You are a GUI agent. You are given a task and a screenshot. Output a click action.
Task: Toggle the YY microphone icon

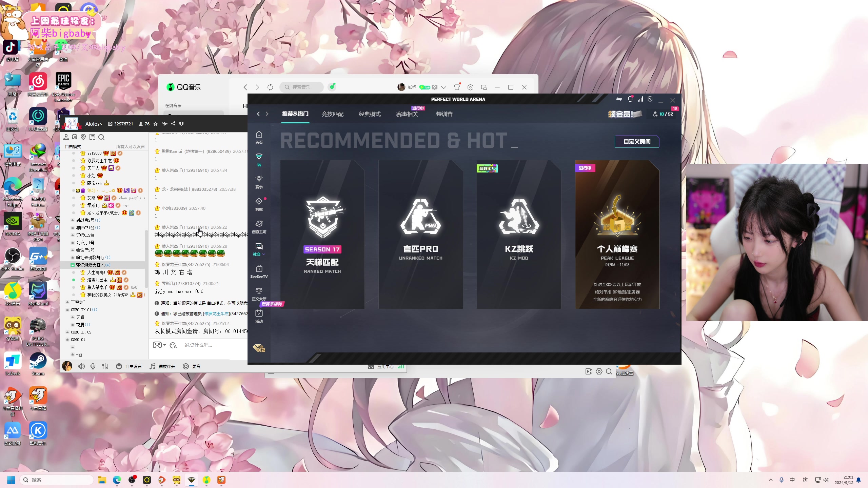coord(93,366)
